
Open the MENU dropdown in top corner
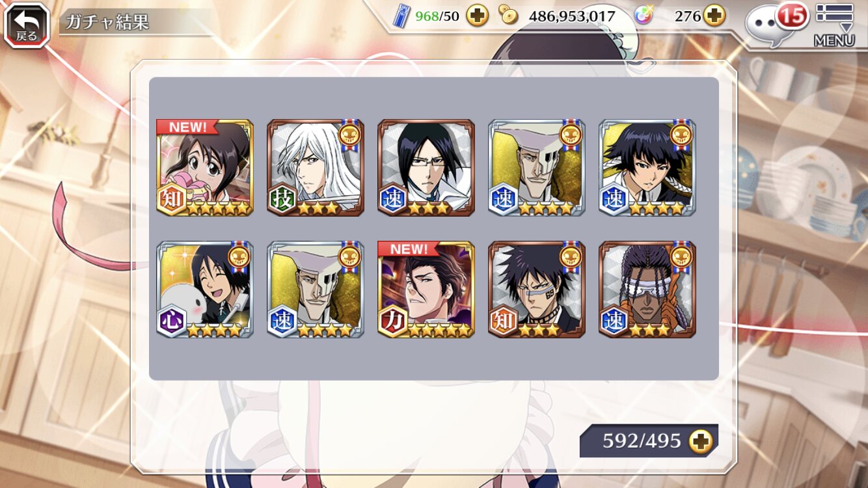(834, 25)
